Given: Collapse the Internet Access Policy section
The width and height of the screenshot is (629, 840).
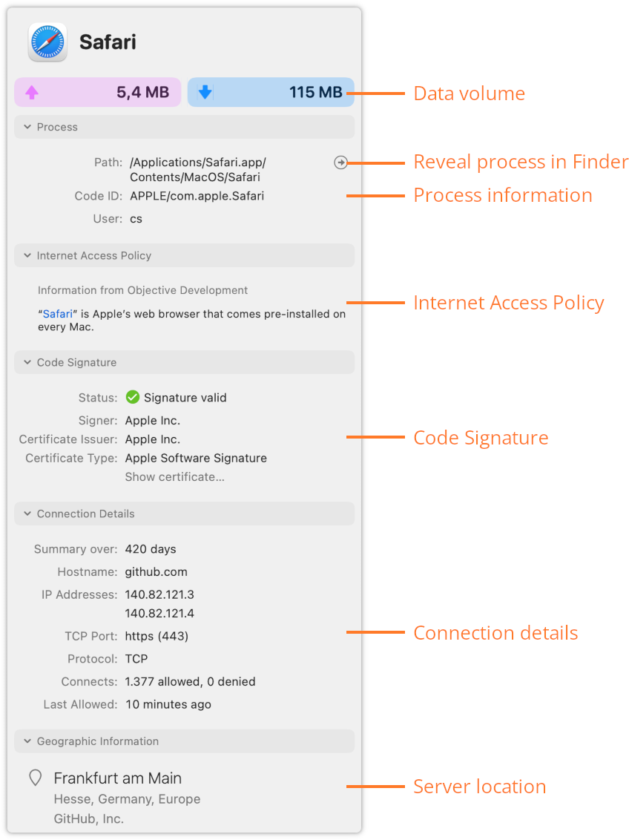Looking at the screenshot, I should pos(27,255).
